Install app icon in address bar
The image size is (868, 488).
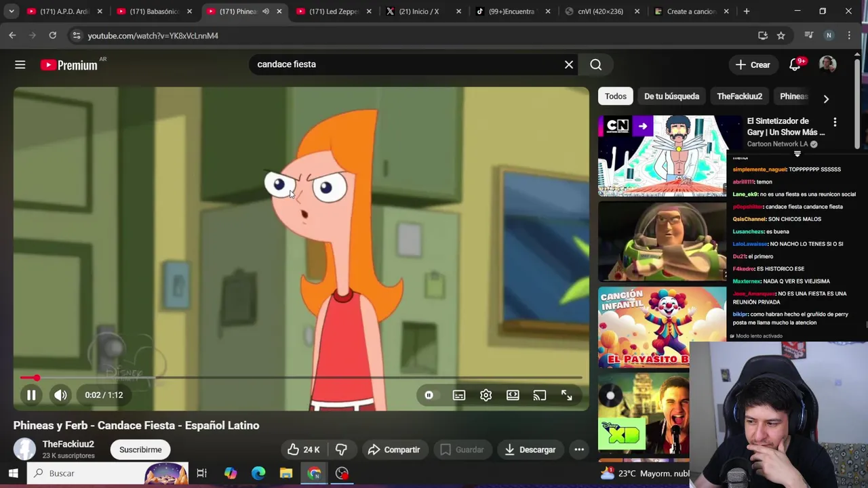click(763, 35)
